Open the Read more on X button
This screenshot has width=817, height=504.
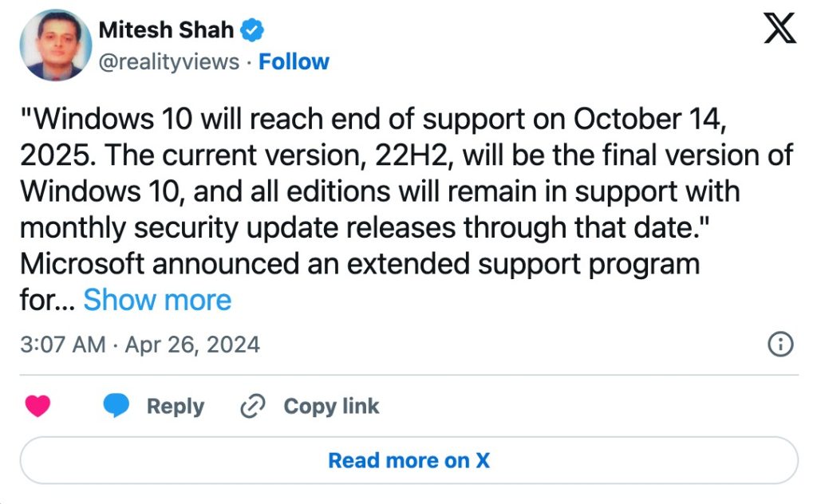tap(409, 460)
